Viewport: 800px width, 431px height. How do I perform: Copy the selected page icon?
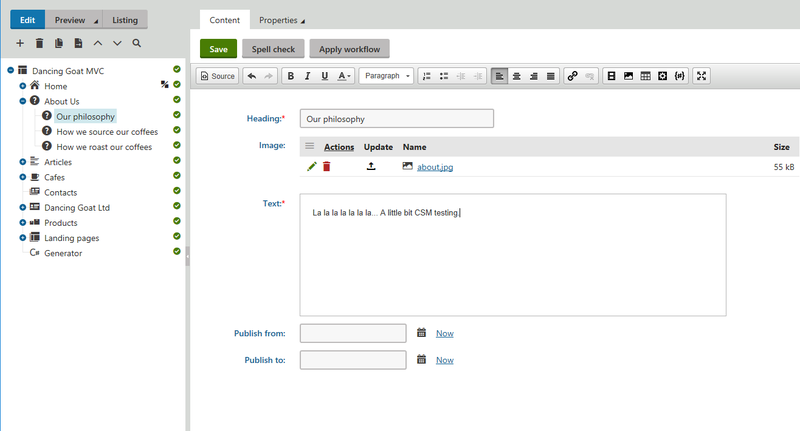click(59, 43)
